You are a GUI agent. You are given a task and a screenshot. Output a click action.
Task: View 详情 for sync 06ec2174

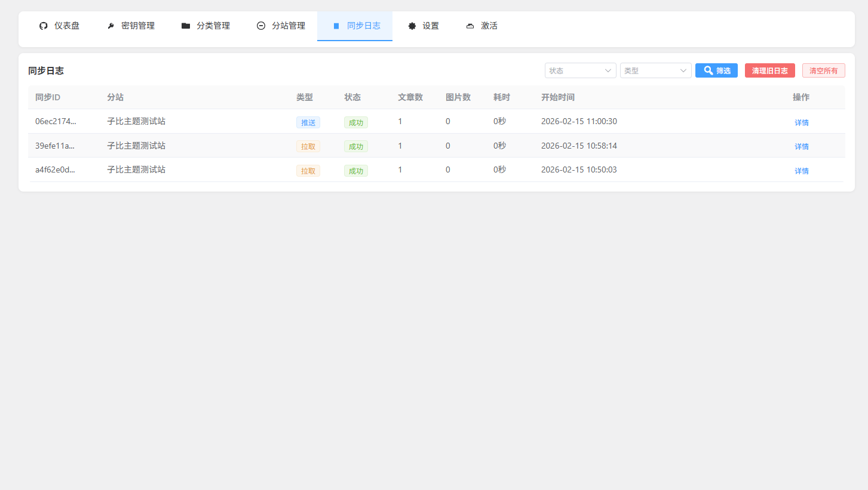[x=801, y=122]
